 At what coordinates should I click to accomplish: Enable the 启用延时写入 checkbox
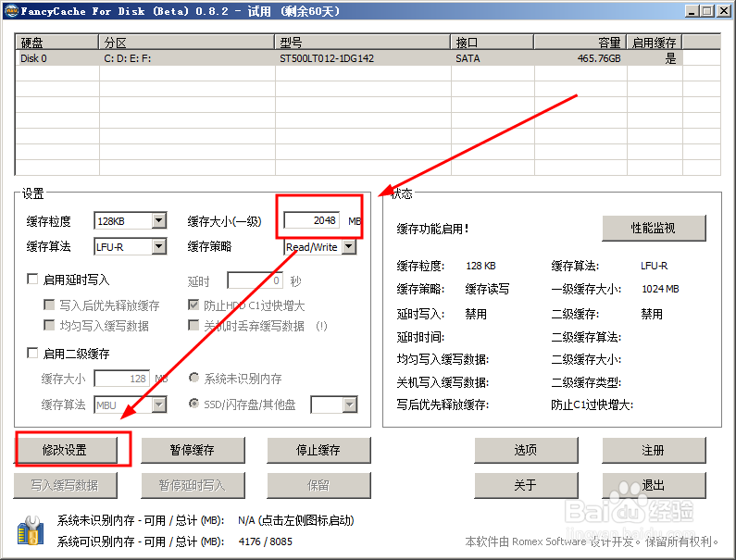coord(32,280)
